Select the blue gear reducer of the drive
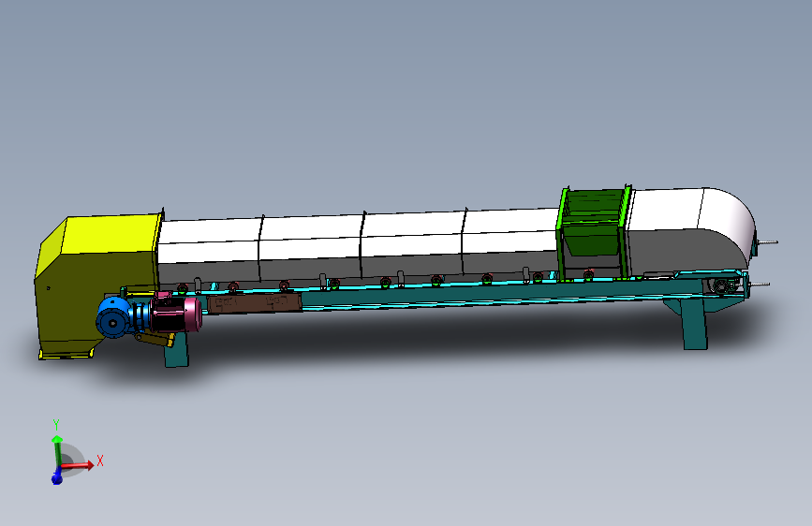 [x=115, y=317]
